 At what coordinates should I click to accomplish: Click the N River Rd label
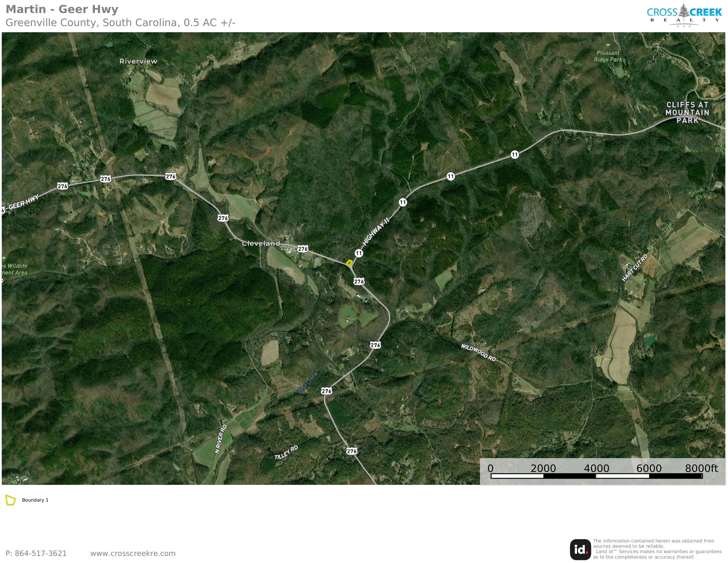coord(221,439)
